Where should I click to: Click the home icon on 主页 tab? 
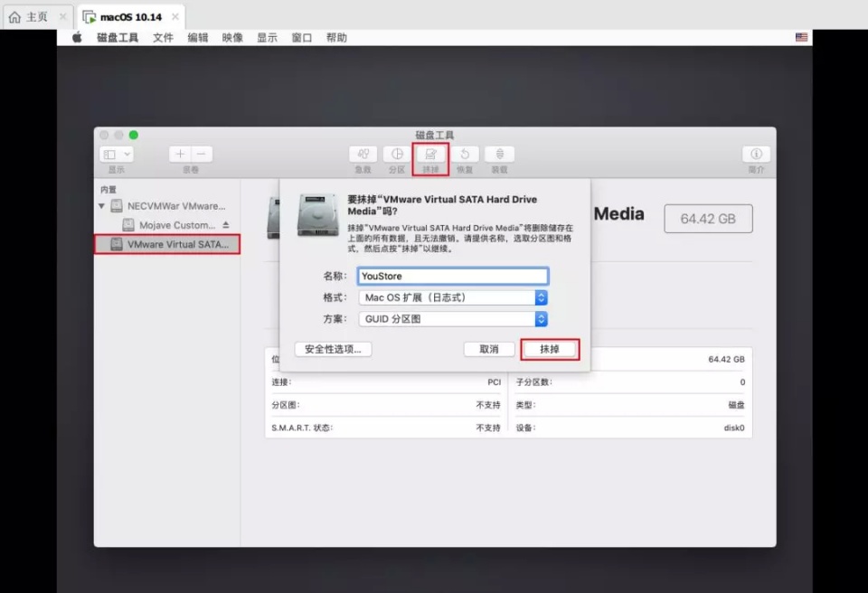tap(15, 16)
